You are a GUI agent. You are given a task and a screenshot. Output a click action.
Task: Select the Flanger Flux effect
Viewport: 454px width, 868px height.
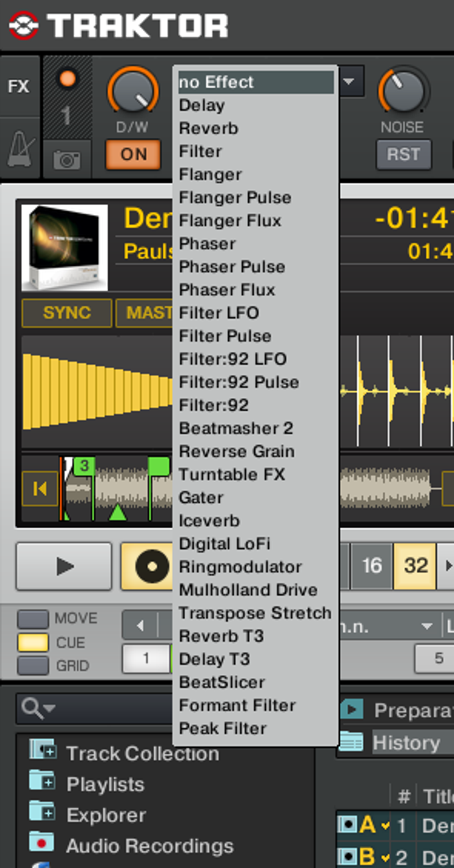pos(256,221)
